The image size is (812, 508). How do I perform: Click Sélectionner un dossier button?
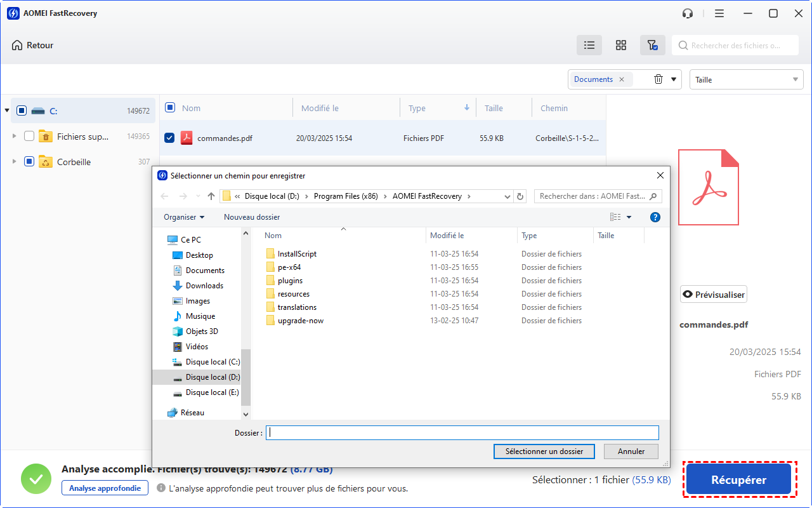pos(544,451)
